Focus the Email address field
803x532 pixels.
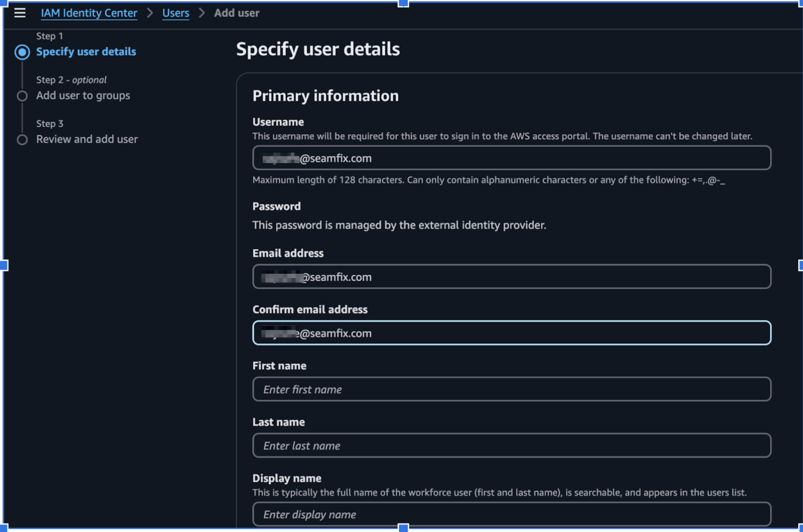pyautogui.click(x=512, y=276)
